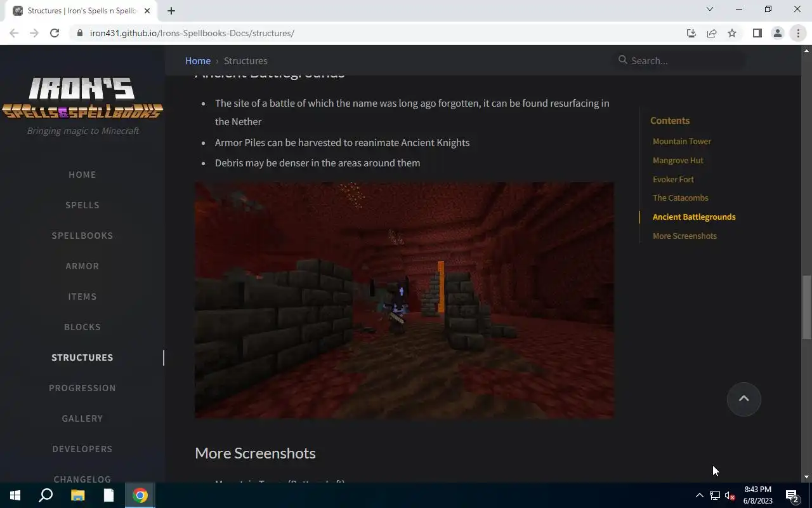Open ITEMS sidebar page
This screenshot has height=508, width=812.
click(x=82, y=297)
